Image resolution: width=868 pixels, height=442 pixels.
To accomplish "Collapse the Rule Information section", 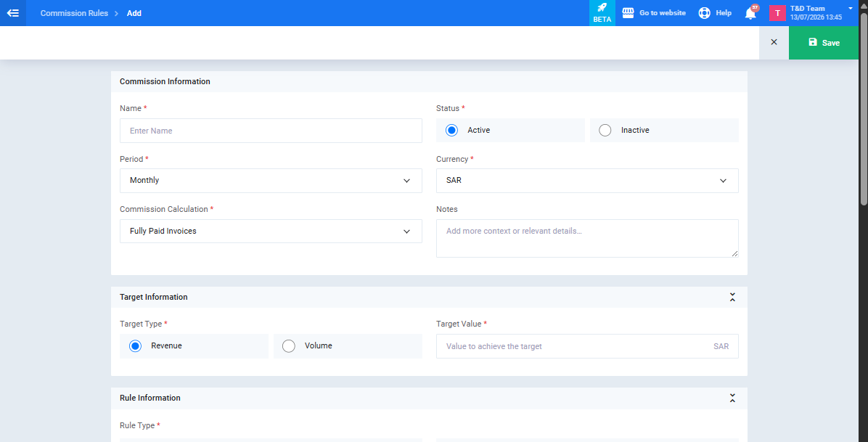I will 732,398.
